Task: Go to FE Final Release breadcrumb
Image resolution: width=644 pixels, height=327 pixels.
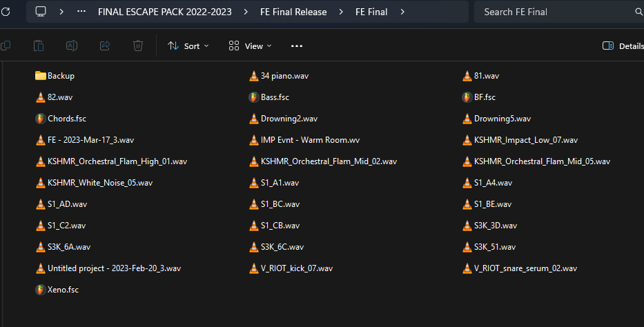Action: [x=293, y=12]
